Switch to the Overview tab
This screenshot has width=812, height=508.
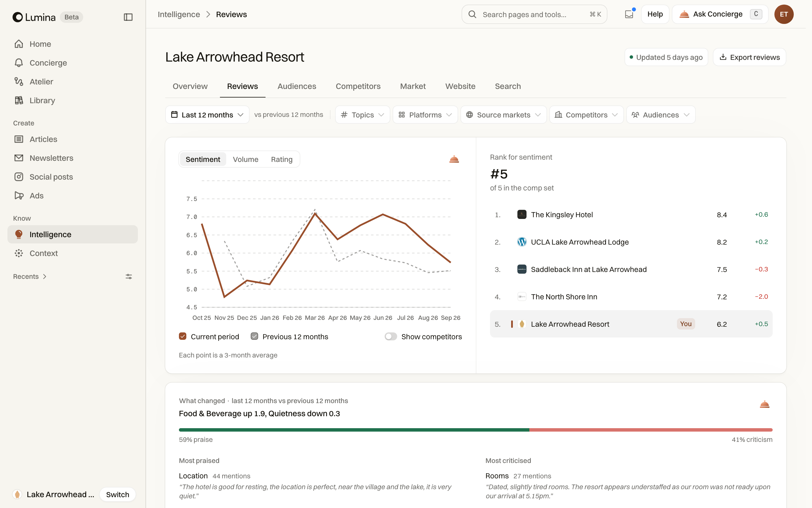click(190, 86)
